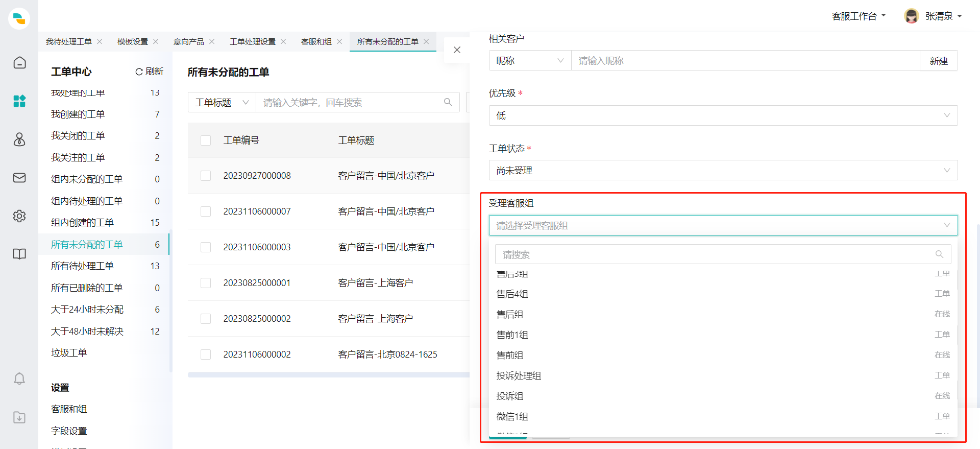This screenshot has width=980, height=449.
Task: Select 投诉组 from the group list
Action: point(723,396)
